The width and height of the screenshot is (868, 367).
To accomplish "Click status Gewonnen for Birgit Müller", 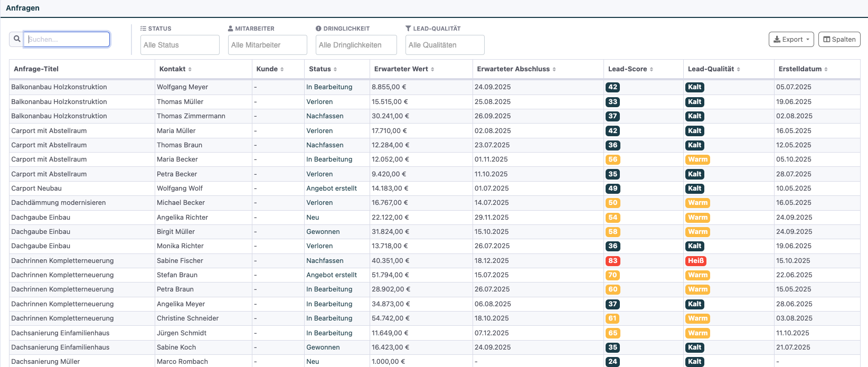I will 323,232.
